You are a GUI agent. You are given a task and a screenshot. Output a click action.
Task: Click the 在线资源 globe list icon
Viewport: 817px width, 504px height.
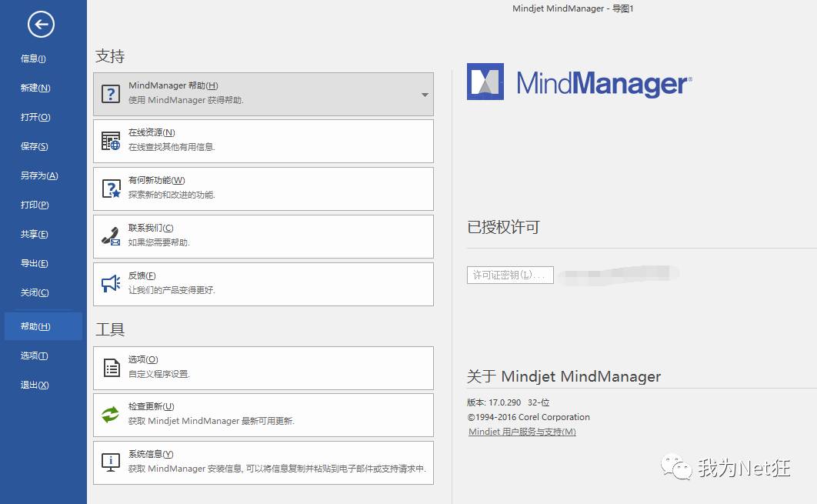[111, 142]
